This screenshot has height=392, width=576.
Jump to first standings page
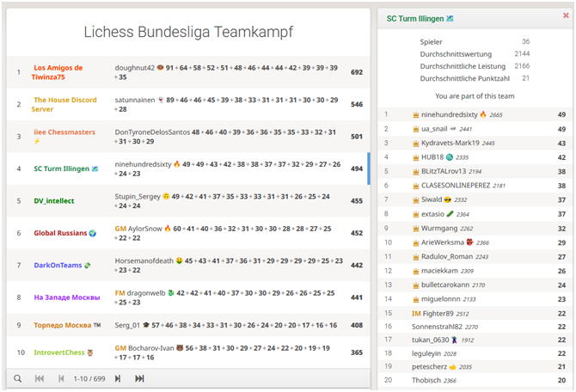pos(40,378)
